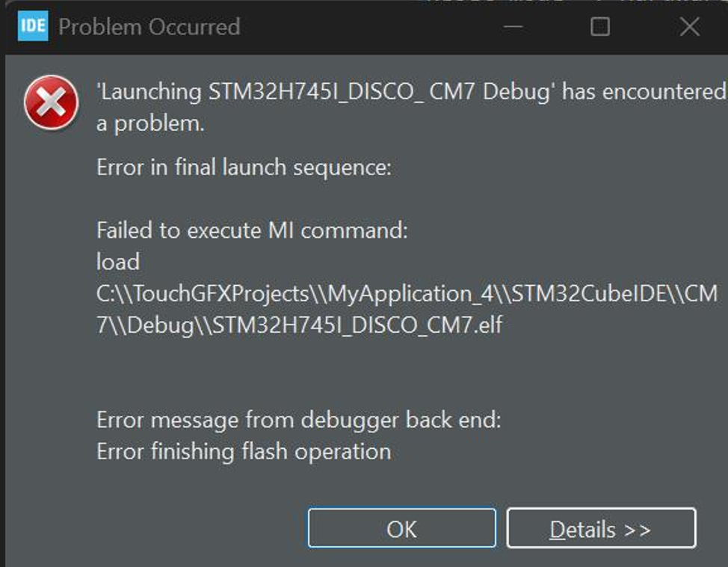Acknowledge the flash operation error by clicking OK

401,528
